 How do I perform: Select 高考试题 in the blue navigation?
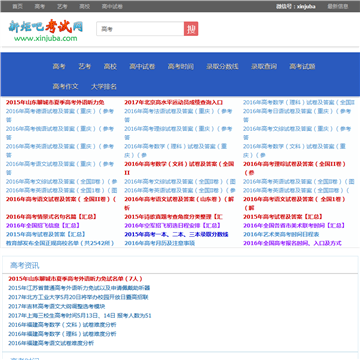pyautogui.click(x=302, y=66)
